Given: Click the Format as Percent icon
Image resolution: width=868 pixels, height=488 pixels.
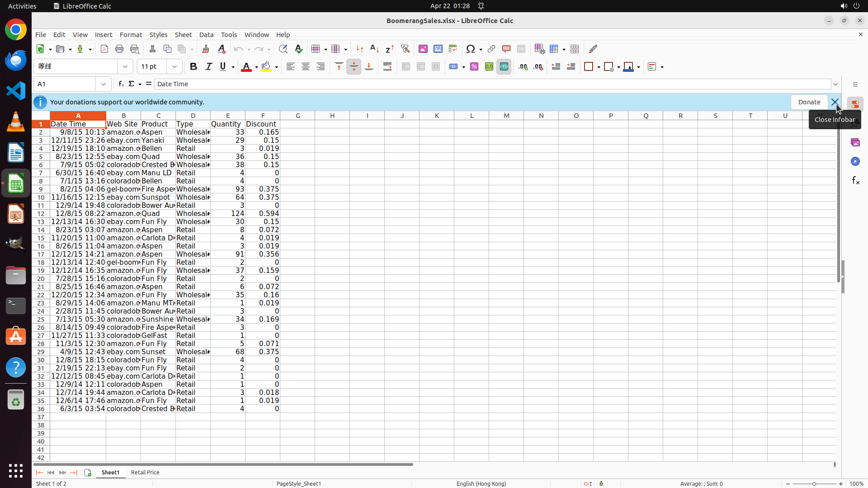Looking at the screenshot, I should tap(474, 67).
